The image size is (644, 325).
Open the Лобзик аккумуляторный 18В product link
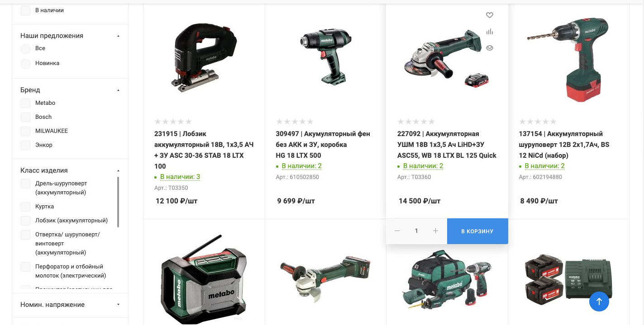[204, 150]
